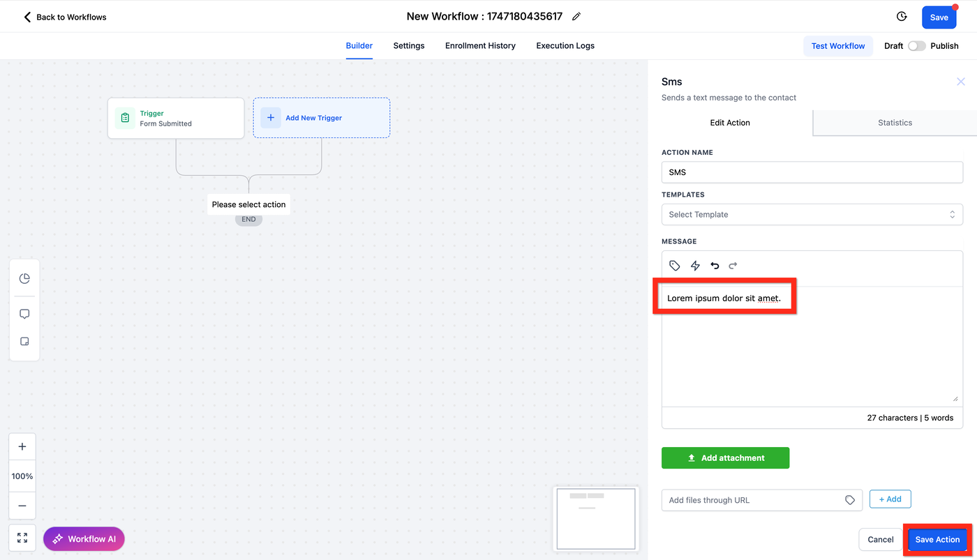The image size is (977, 560).
Task: Click the workflow title text
Action: click(x=484, y=17)
